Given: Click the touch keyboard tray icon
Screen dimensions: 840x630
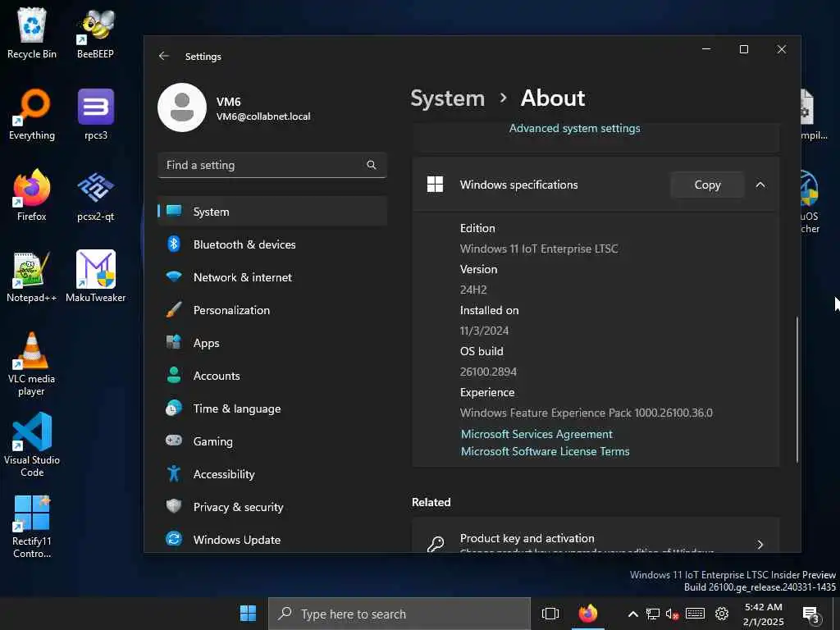Looking at the screenshot, I should (695, 614).
